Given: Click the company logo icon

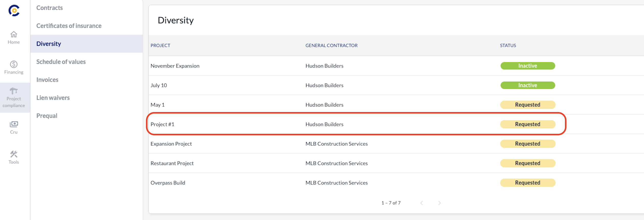Looking at the screenshot, I should (x=14, y=11).
